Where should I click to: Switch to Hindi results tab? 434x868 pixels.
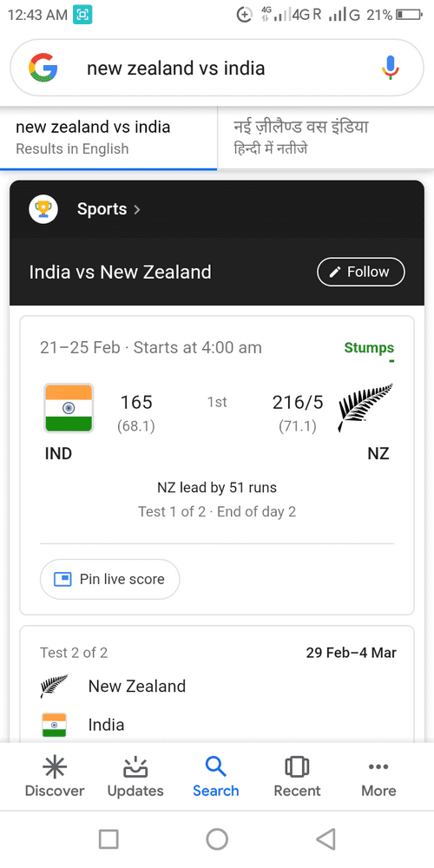tap(325, 138)
